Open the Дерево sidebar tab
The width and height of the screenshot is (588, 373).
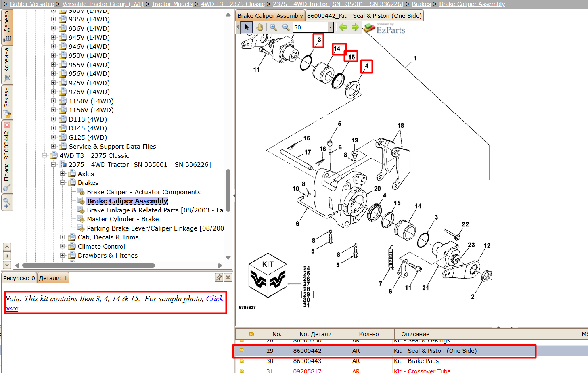(7, 27)
